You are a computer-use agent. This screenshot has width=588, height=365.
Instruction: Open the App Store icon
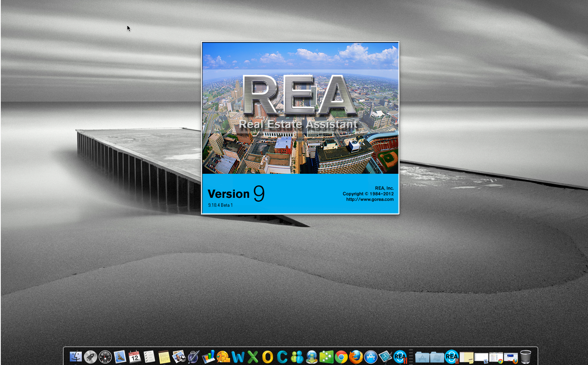(371, 356)
